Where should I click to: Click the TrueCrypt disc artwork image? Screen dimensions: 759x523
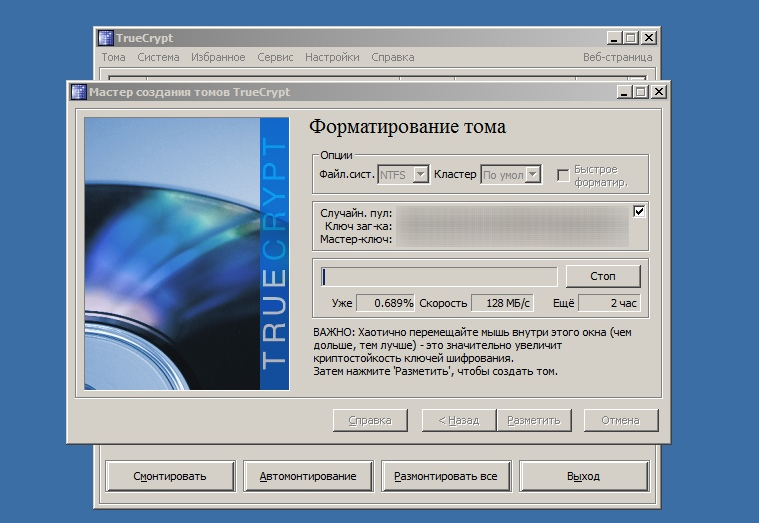[187, 253]
